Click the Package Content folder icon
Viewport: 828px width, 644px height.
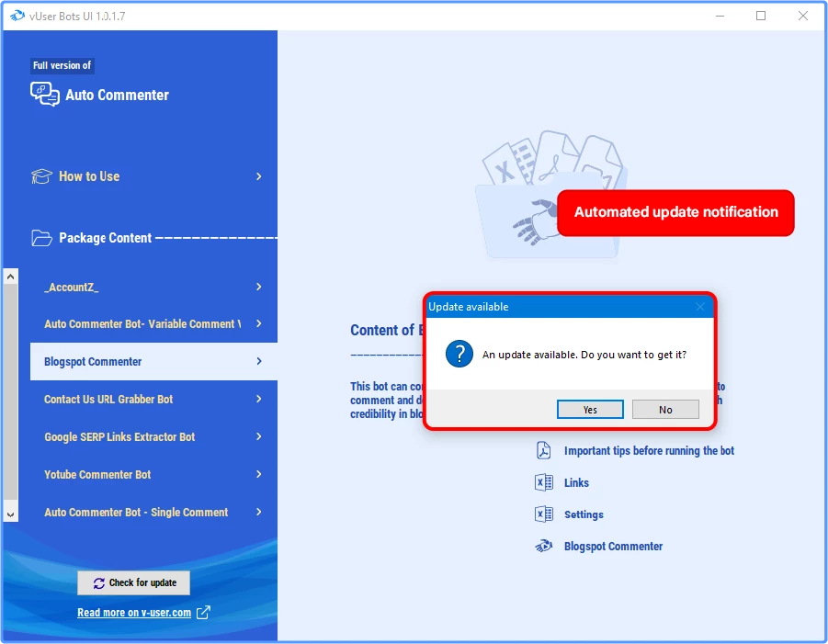pyautogui.click(x=41, y=238)
